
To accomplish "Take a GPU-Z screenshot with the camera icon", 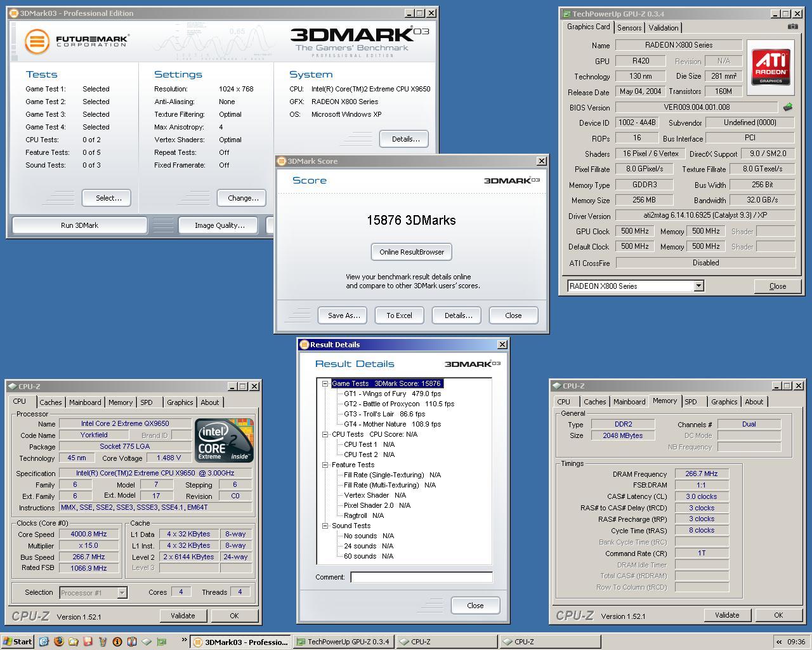I will 792,27.
